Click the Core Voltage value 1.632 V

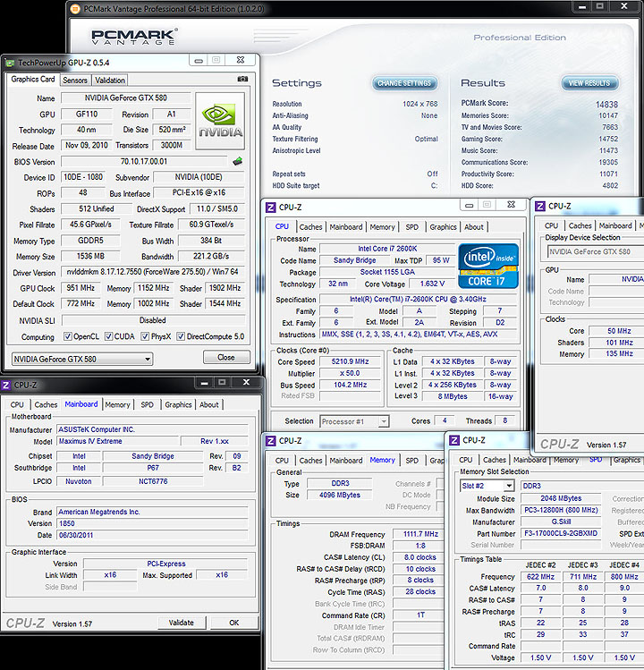(432, 284)
